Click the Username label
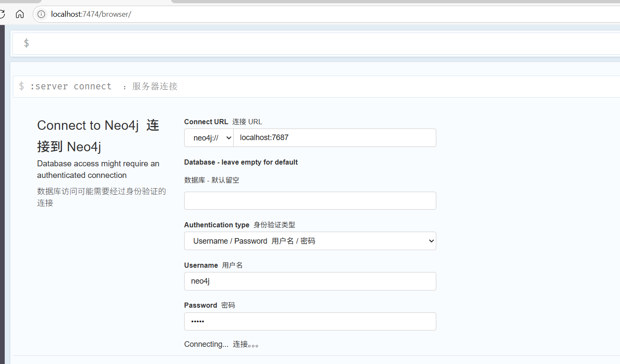620x364 pixels. (201, 265)
